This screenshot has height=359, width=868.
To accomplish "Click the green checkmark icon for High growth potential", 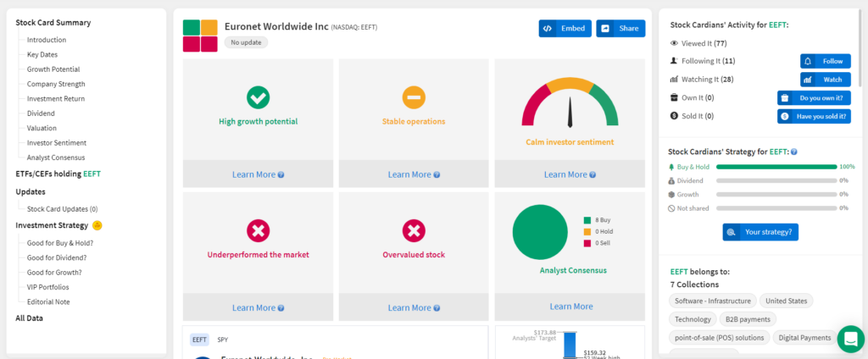I will tap(258, 97).
